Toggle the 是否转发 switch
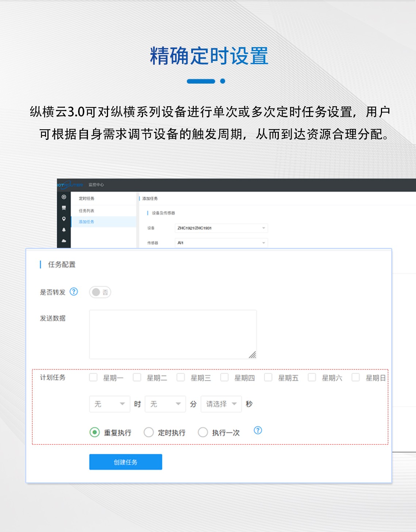Image resolution: width=416 pixels, height=532 pixels. coord(100,292)
